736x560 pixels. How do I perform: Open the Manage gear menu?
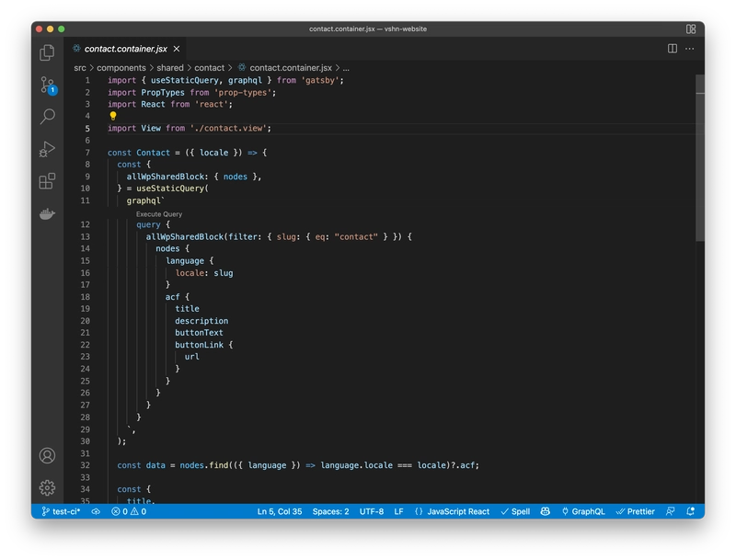click(x=47, y=487)
